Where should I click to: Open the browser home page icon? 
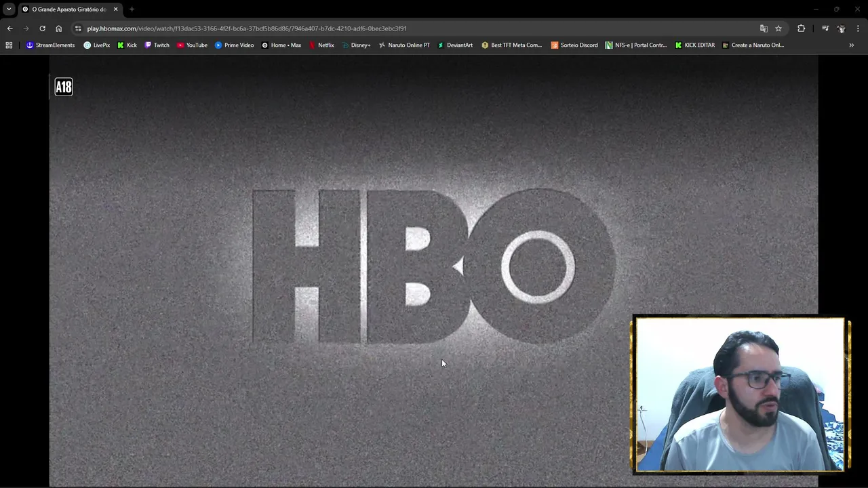[58, 28]
